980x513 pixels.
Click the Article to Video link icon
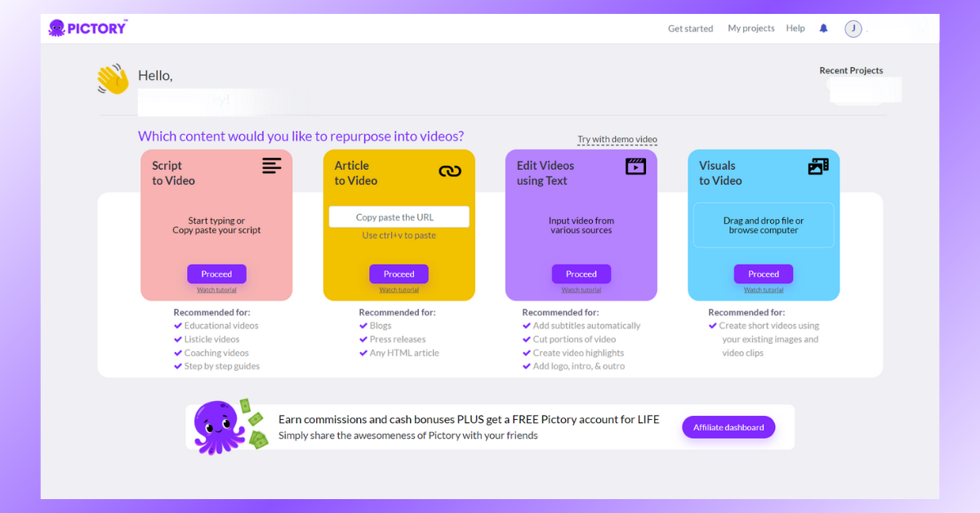[x=450, y=171]
